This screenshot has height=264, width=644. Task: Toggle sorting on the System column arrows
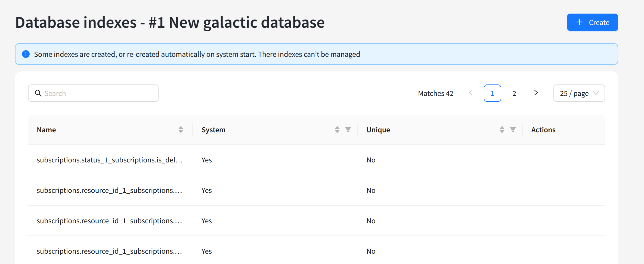[x=337, y=130]
